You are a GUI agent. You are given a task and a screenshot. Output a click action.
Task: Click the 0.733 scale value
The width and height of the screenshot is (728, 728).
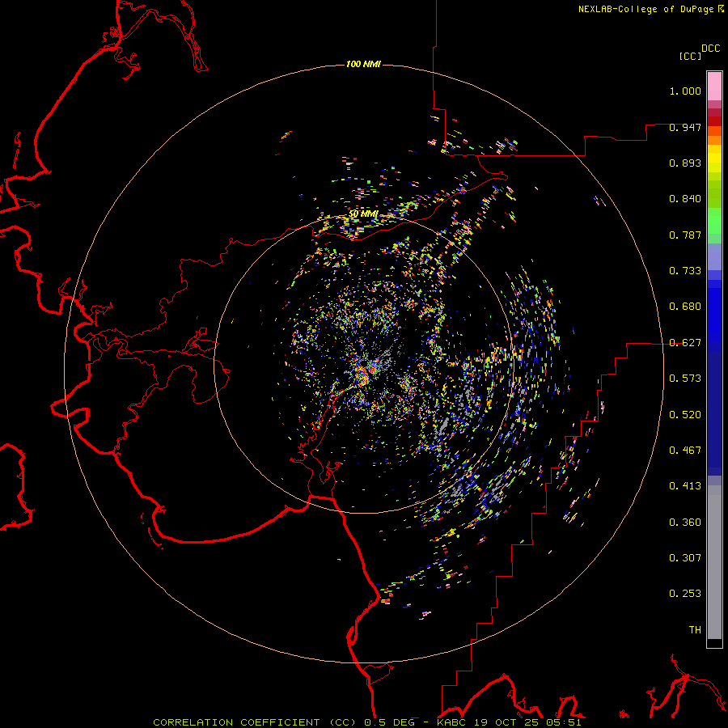(x=685, y=271)
